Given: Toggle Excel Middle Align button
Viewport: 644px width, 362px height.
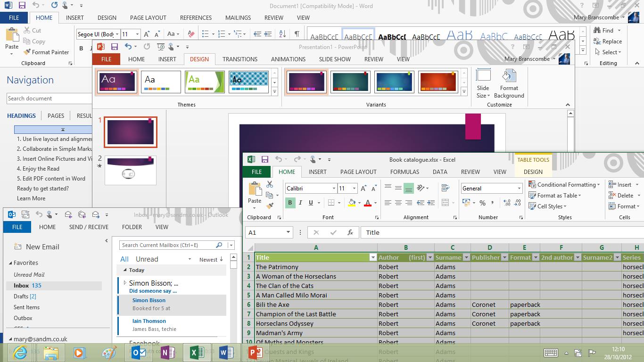Looking at the screenshot, I should click(x=398, y=188).
